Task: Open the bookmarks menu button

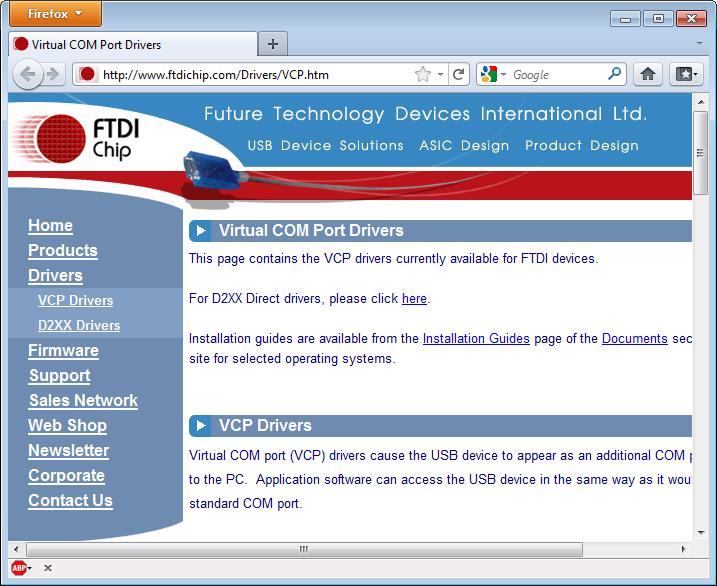Action: (x=686, y=74)
